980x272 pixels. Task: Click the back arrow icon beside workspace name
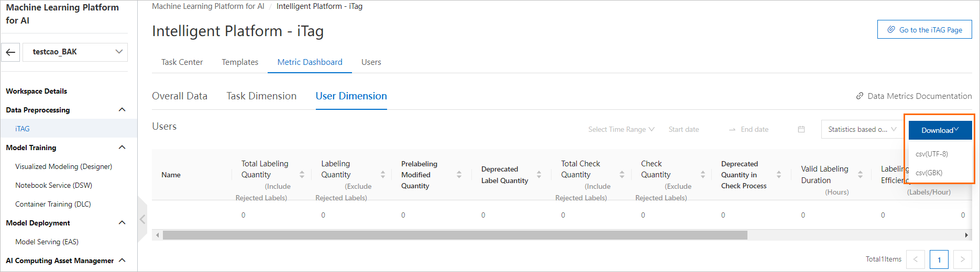(x=10, y=52)
